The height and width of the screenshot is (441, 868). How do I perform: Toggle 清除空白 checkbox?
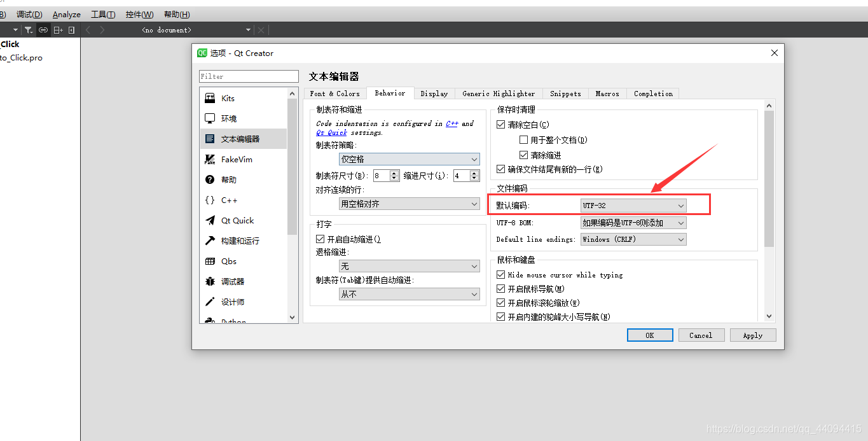point(501,125)
